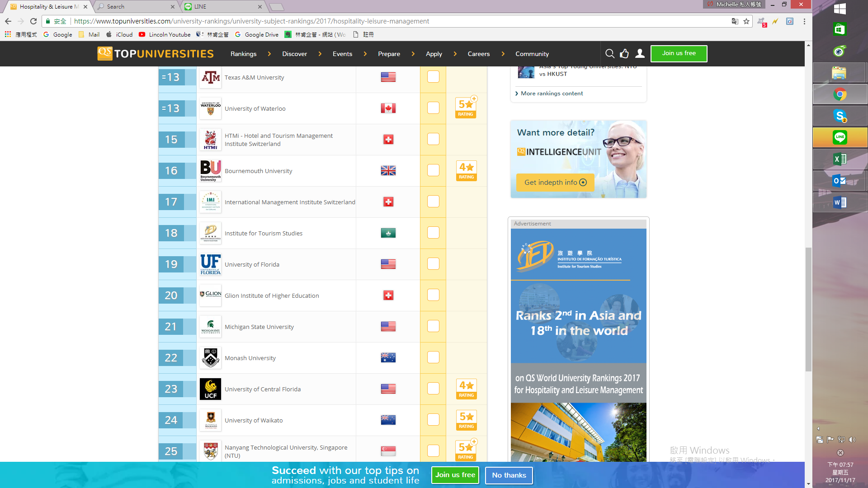Click Nanyang Technological University 5-star rating badge
Viewport: 868px width, 488px height.
point(466,450)
